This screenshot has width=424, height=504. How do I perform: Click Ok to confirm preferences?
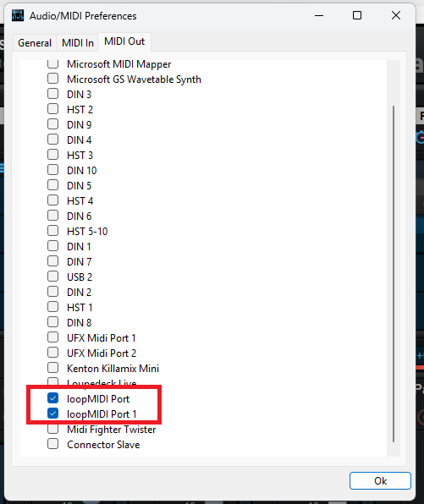point(380,481)
